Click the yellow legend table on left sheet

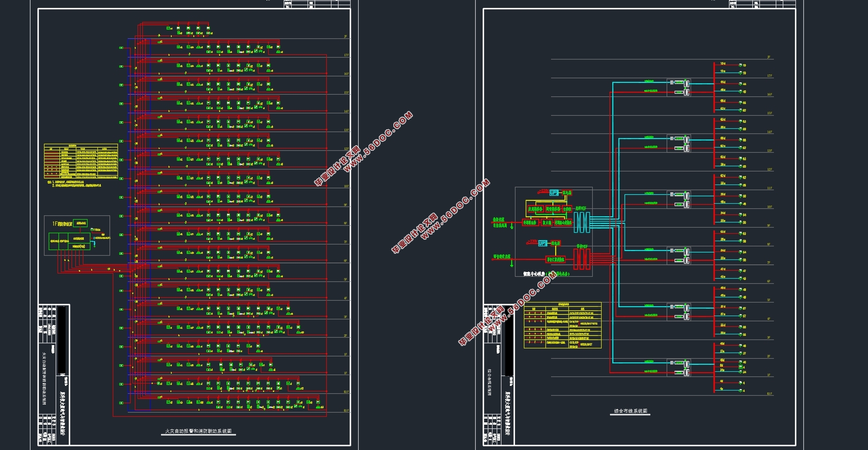81,161
